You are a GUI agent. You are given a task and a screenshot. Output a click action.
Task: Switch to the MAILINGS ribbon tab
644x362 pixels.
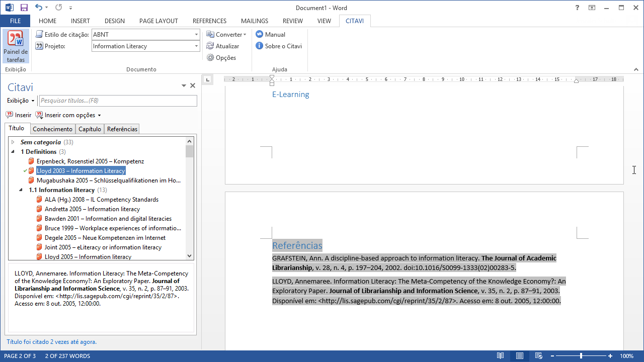[255, 21]
